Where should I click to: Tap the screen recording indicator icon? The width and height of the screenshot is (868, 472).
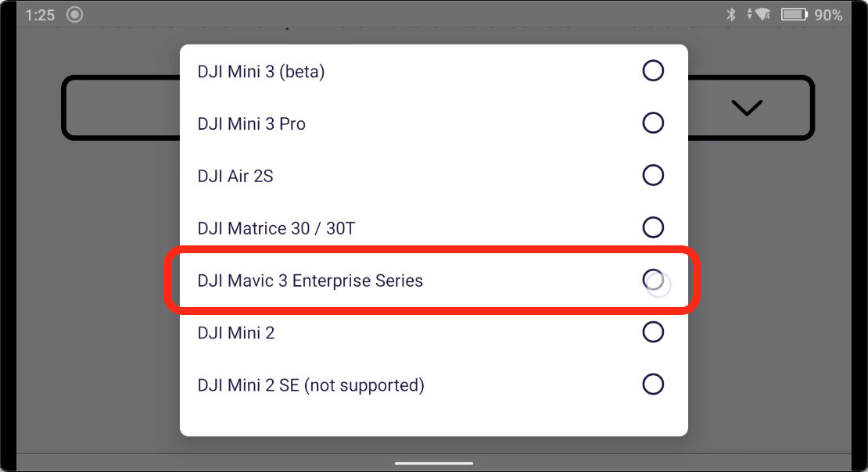75,15
